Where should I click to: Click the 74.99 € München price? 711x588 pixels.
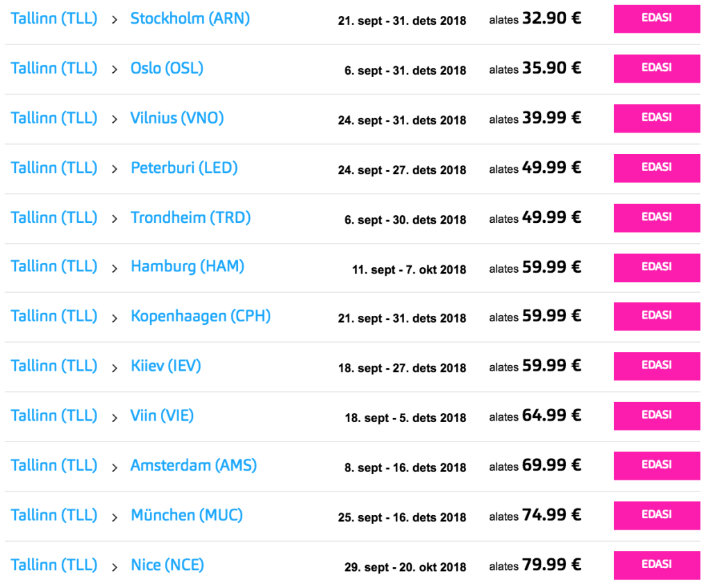click(551, 515)
